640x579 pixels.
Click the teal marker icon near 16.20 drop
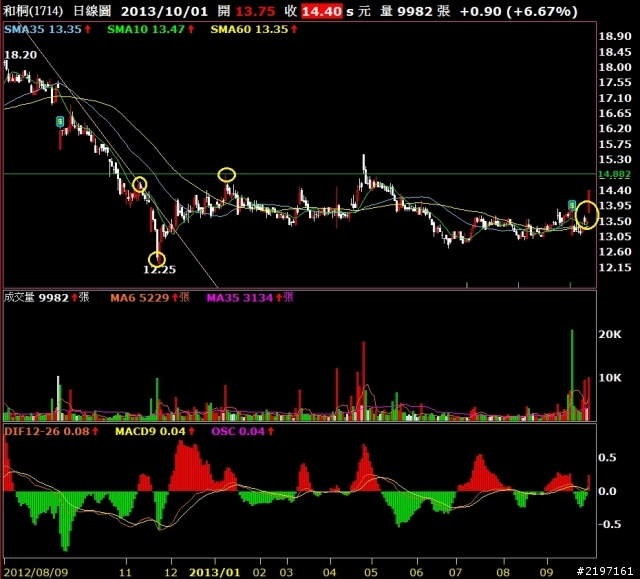(x=60, y=121)
